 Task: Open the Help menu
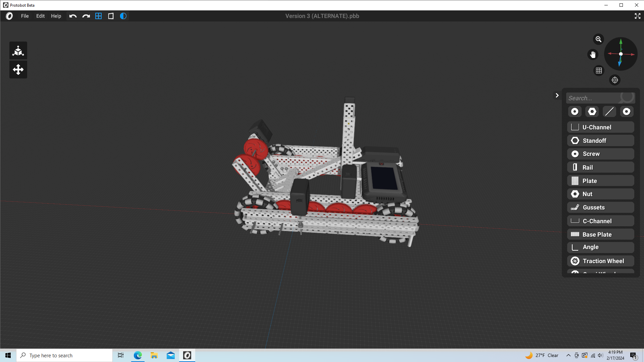56,16
